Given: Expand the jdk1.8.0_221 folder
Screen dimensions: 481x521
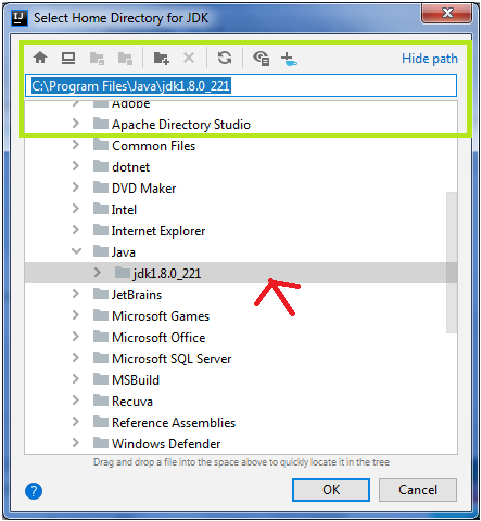Looking at the screenshot, I should coord(97,272).
